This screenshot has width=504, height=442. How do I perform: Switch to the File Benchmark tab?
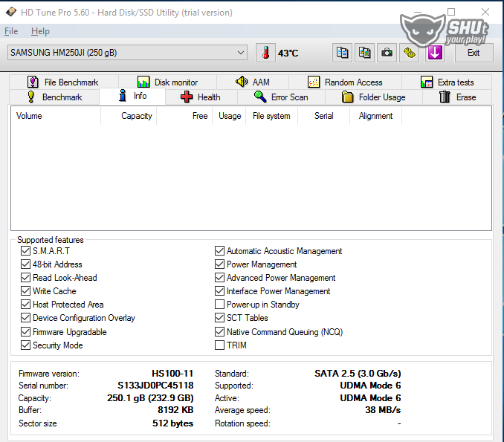64,82
